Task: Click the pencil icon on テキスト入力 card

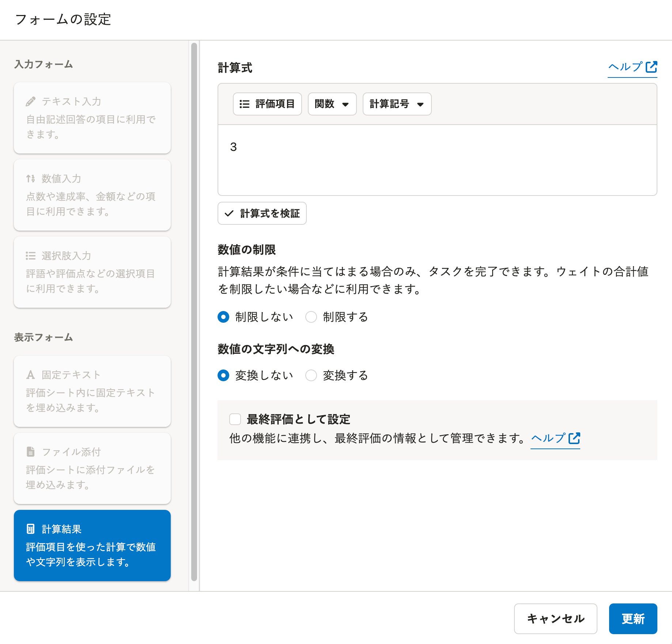Action: click(31, 101)
